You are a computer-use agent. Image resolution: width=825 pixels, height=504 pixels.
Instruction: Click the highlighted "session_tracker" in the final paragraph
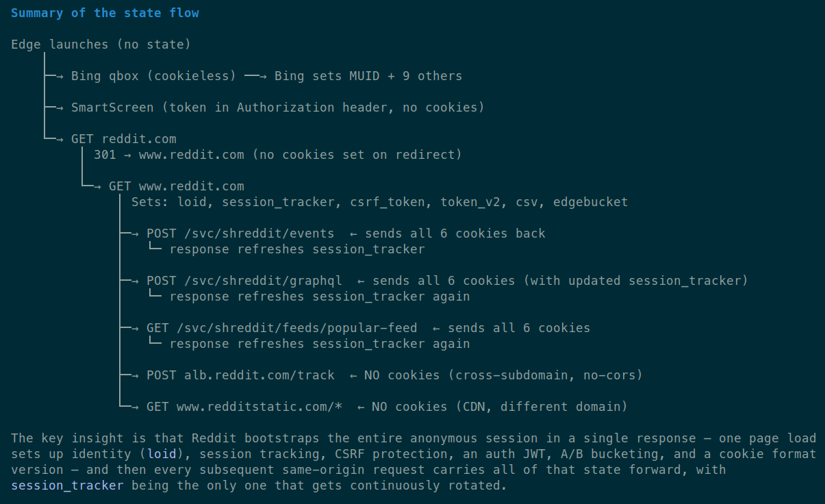click(67, 486)
